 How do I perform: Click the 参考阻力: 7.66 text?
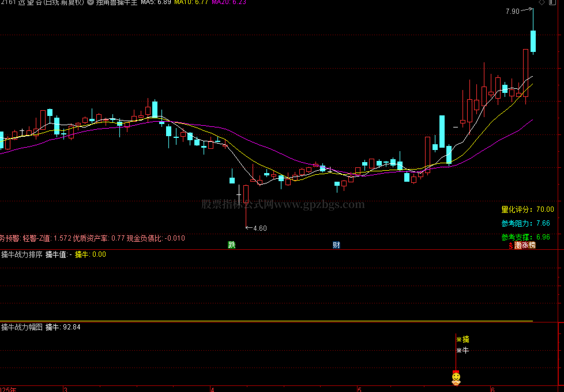pyautogui.click(x=526, y=223)
